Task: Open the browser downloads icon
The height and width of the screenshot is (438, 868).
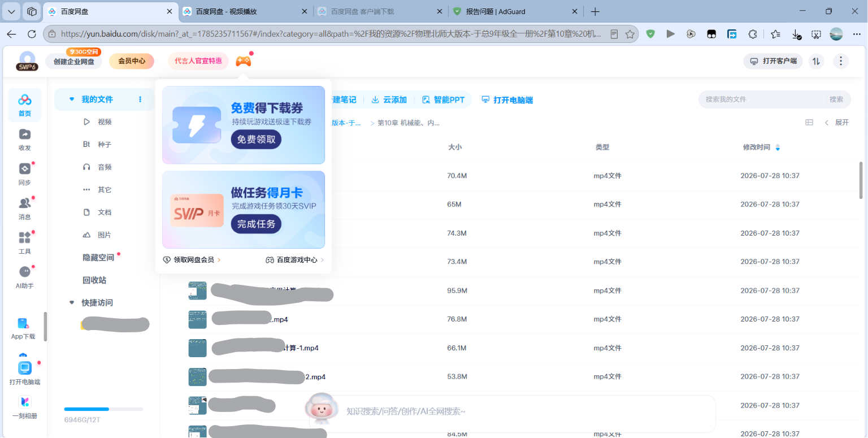Action: 796,34
